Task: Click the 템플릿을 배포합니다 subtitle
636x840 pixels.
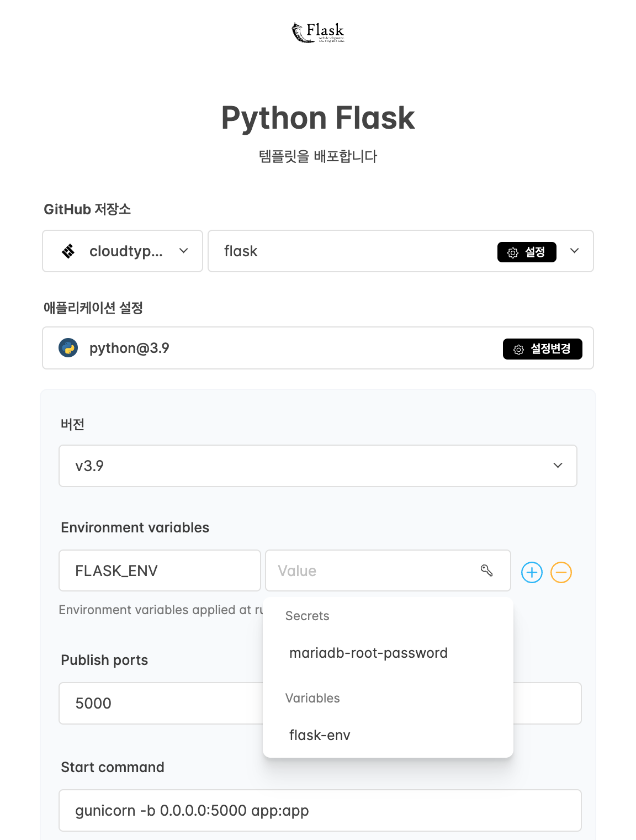Action: pyautogui.click(x=318, y=156)
